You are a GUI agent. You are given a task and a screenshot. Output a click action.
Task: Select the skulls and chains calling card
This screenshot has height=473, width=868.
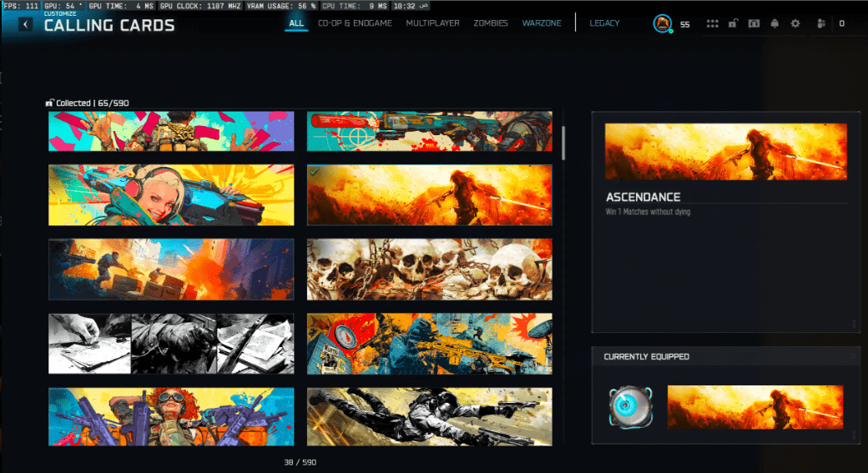(x=429, y=269)
